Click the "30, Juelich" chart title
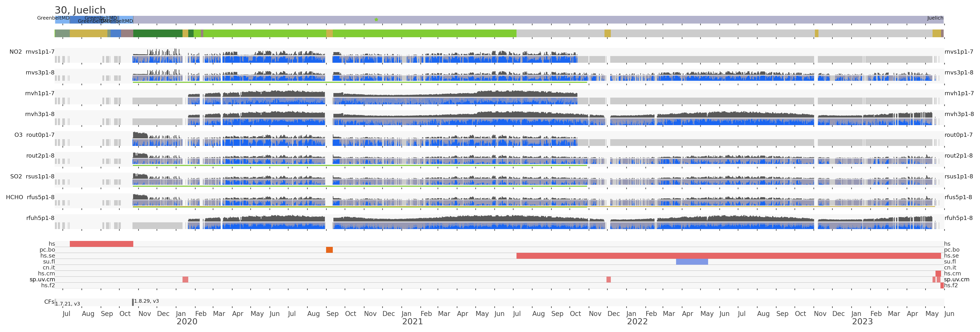The image size is (980, 332). (x=80, y=10)
